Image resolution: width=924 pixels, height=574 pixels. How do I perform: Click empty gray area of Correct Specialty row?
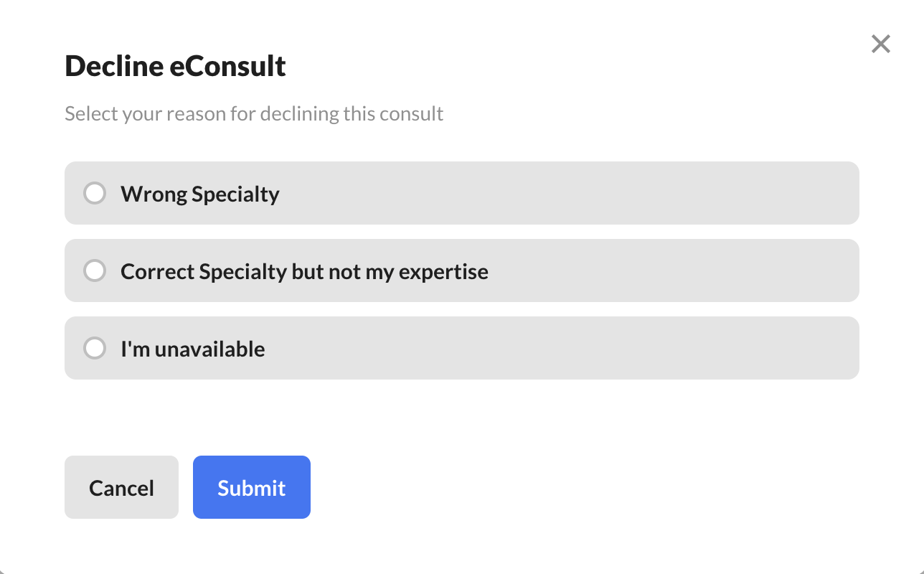click(x=674, y=270)
